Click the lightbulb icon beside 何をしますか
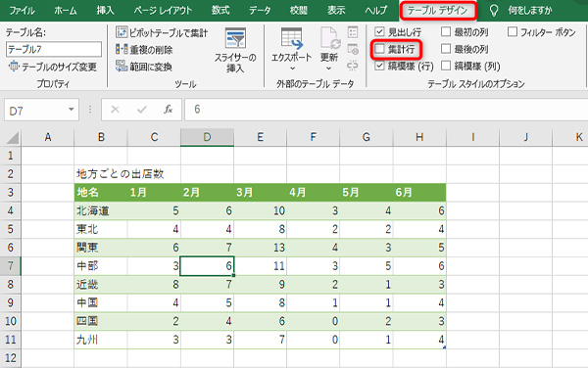Image resolution: width=588 pixels, height=368 pixels. coord(494,11)
